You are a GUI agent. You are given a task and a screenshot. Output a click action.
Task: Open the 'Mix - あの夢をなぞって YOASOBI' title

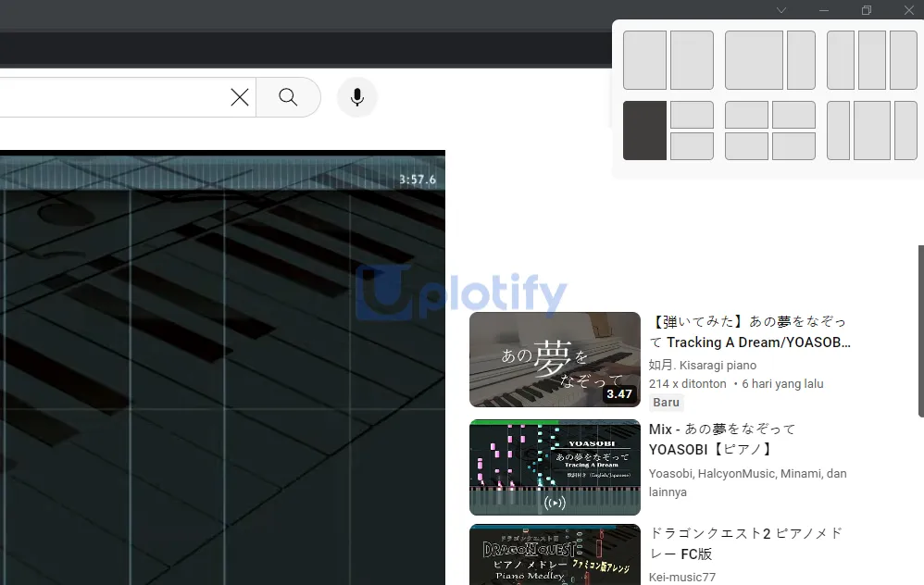point(722,440)
